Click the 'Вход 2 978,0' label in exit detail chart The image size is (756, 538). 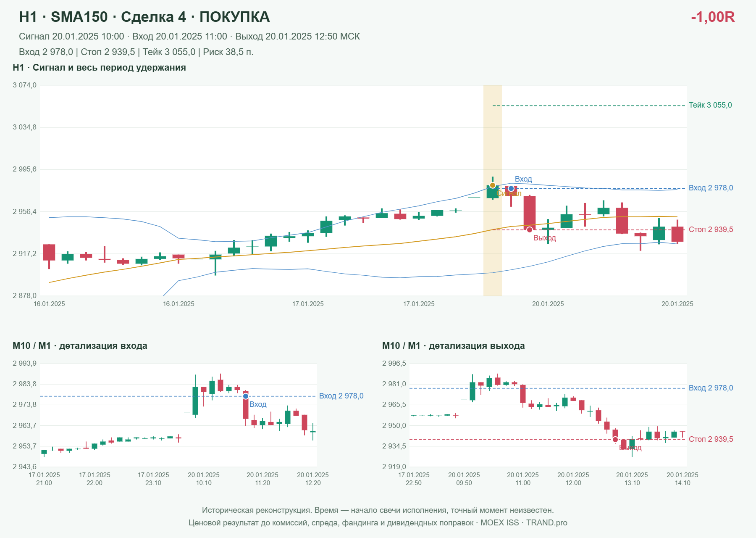[711, 388]
